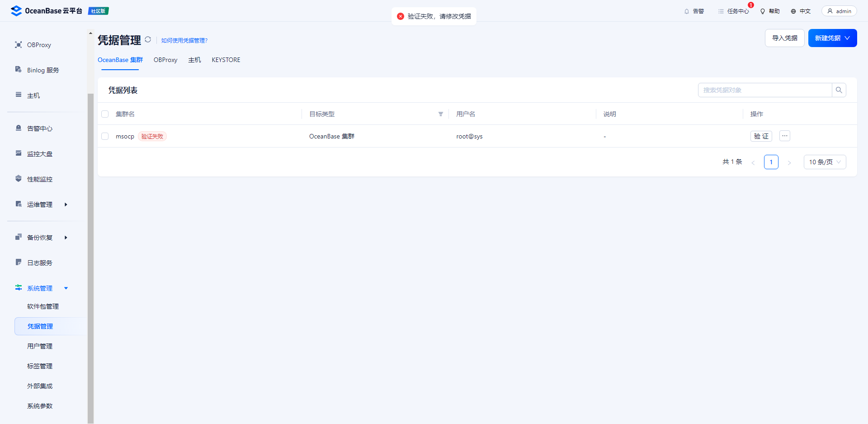Open the 新建凭据 dropdown button
This screenshot has width=868, height=424.
pyautogui.click(x=832, y=38)
